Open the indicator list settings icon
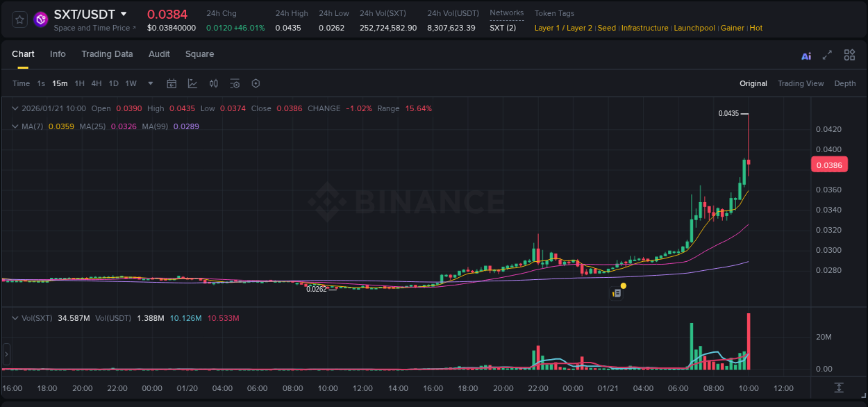 point(235,83)
